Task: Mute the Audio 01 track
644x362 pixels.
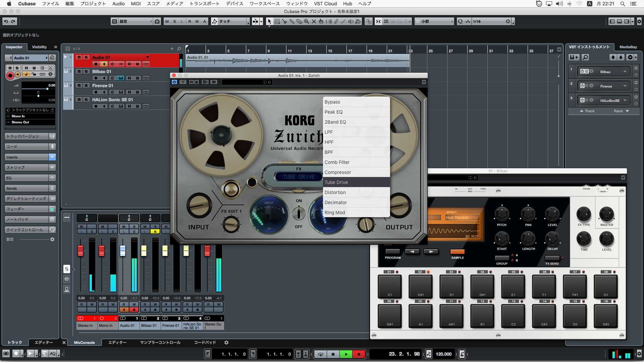Action: 79,57
